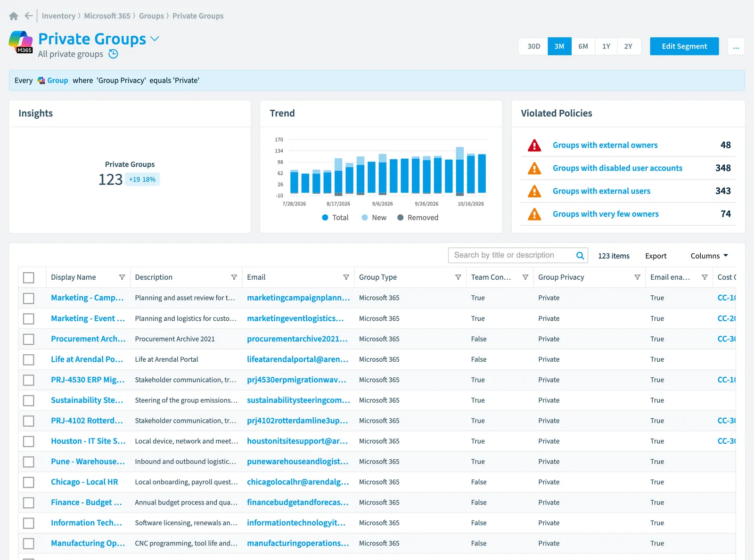Viewport: 754px width, 560px height.
Task: Switch the range to 30D
Action: (x=533, y=46)
